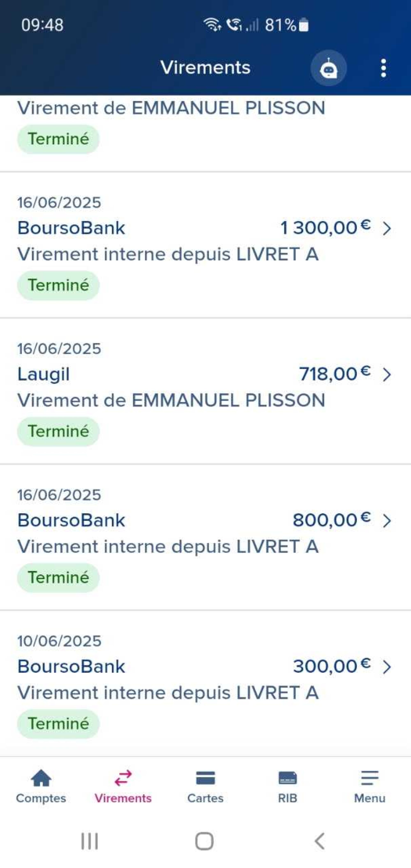Expand the 300,00 € transfer chevron
The image size is (411, 868).
pos(387,667)
